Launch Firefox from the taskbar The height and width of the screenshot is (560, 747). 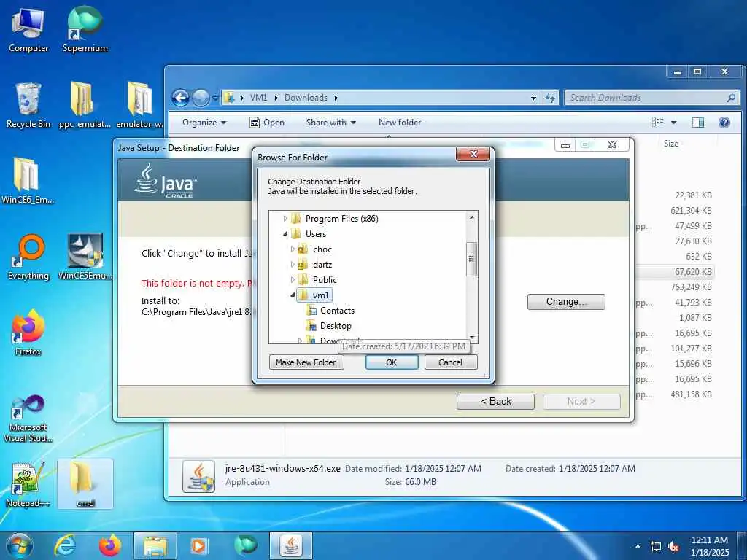[109, 545]
